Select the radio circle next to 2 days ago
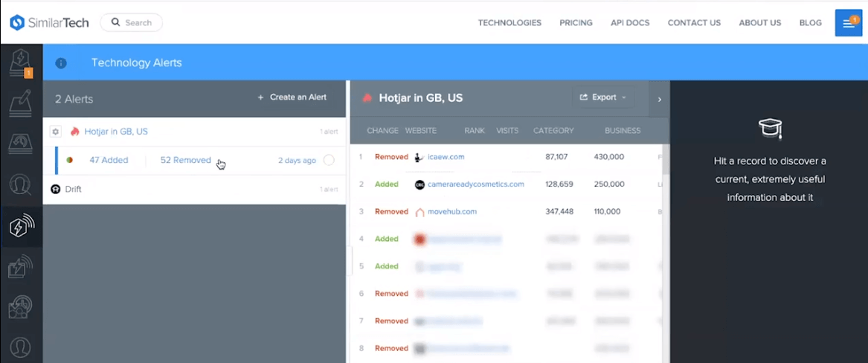 (x=329, y=160)
